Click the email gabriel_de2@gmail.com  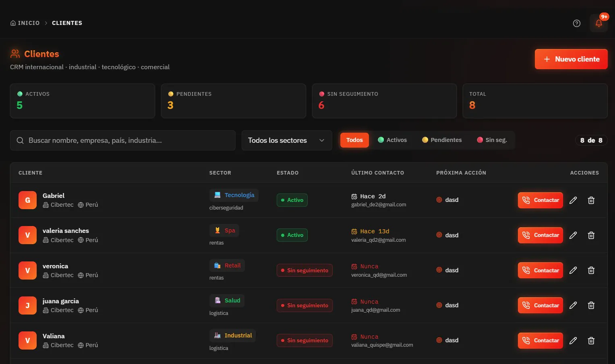(379, 205)
